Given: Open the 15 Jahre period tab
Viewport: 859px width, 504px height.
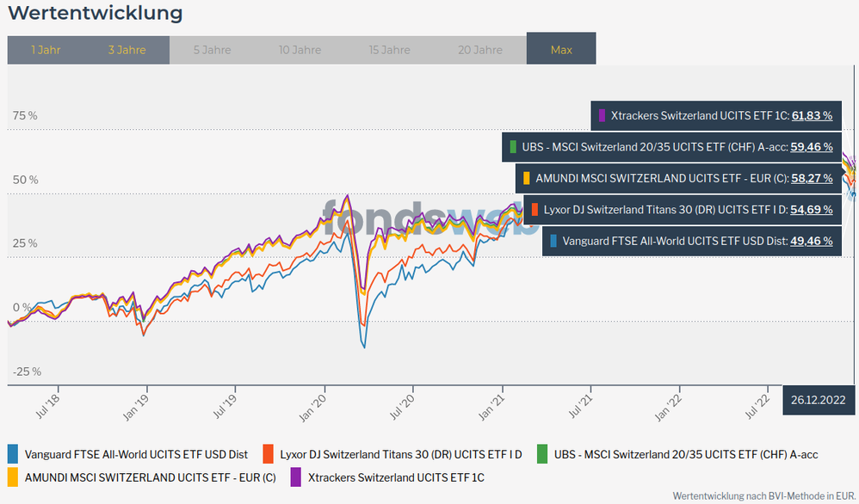Looking at the screenshot, I should coord(389,50).
